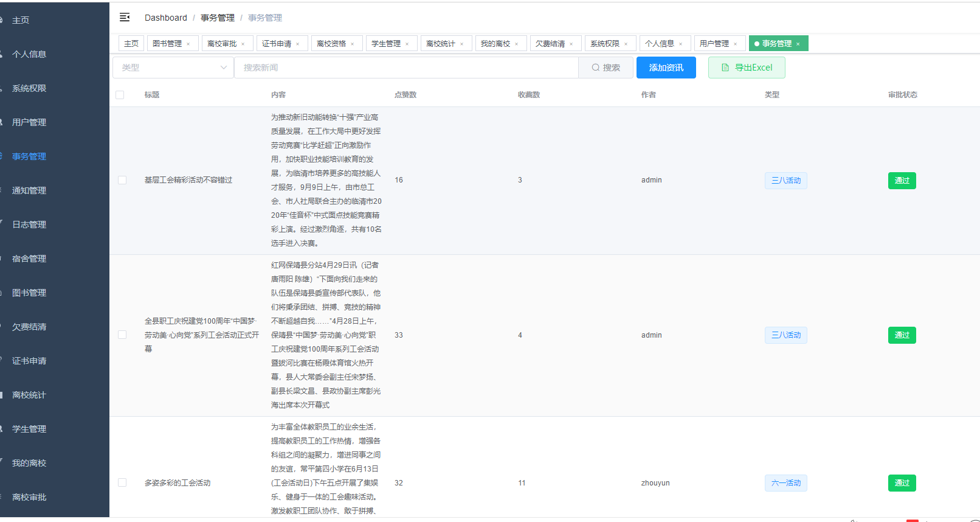This screenshot has width=980, height=522.
Task: Check the row 基层工会精彩活动不容错过
Action: pyautogui.click(x=122, y=180)
